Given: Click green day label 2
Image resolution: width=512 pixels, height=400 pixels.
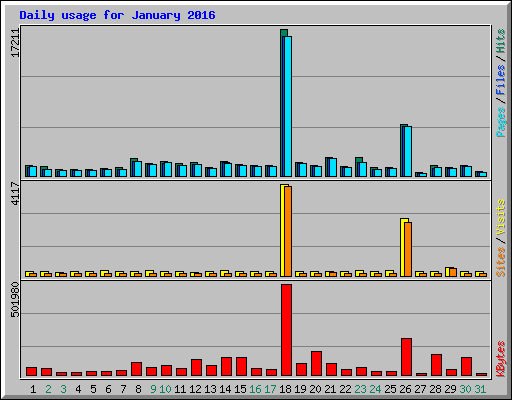Looking at the screenshot, I should tap(48, 389).
